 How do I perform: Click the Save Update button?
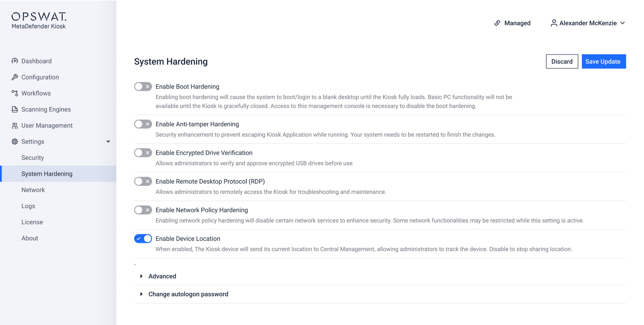pos(603,61)
